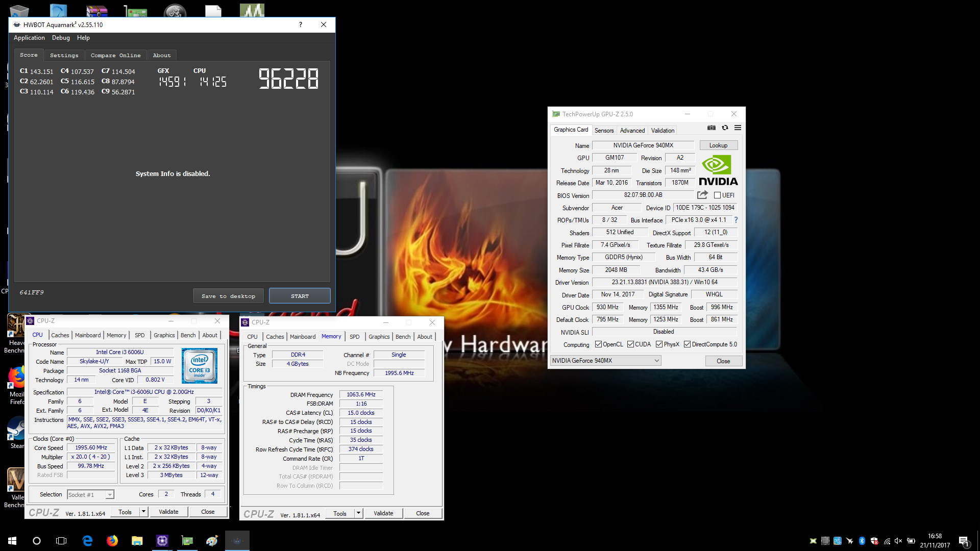Switch to the Settings tab in Aquamark
The height and width of the screenshot is (551, 980).
pyautogui.click(x=64, y=55)
